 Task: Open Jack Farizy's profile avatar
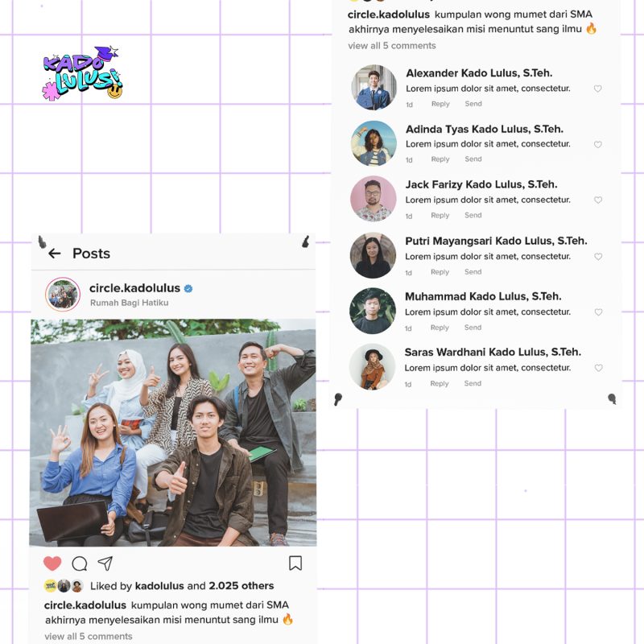374,199
